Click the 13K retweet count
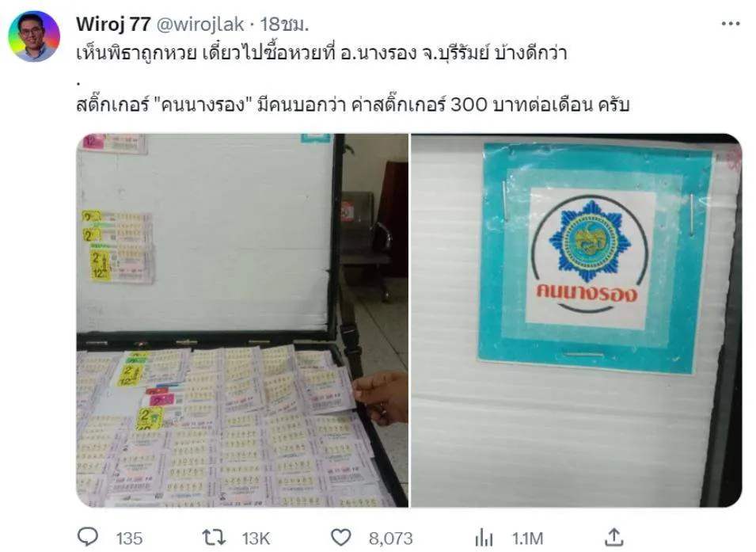756x552 pixels. pyautogui.click(x=256, y=538)
